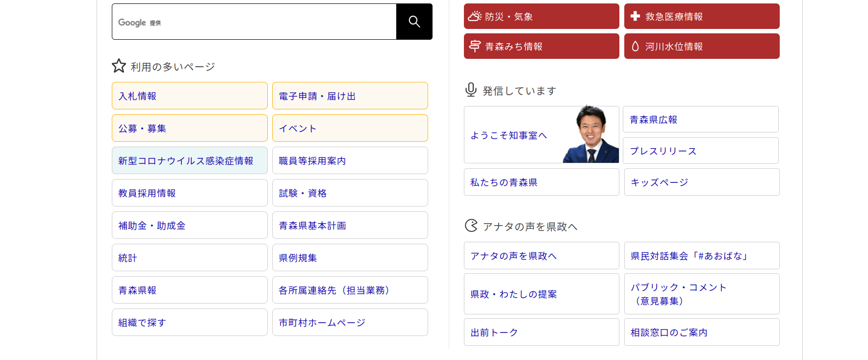This screenshot has width=868, height=360.
Task: Visit 職員等採用案内 page
Action: point(350,160)
